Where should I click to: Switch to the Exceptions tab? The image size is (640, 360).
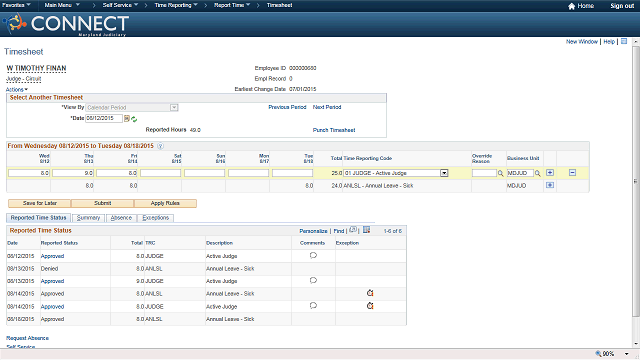(x=156, y=218)
